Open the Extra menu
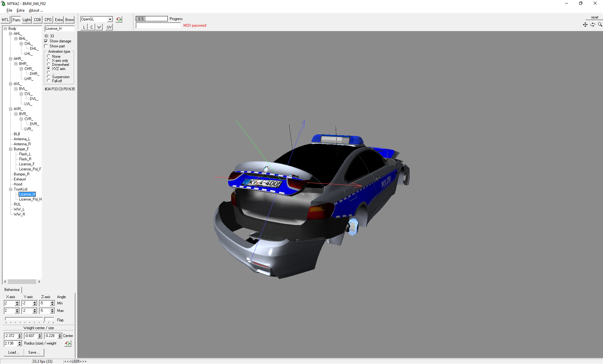 (20, 10)
